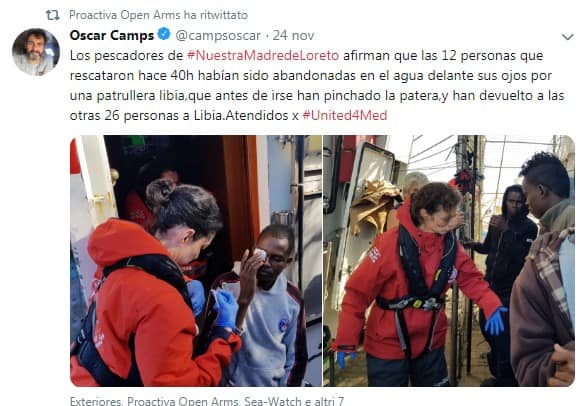The image size is (587, 406).
Task: Click tweet text 'otras 26 personas a Libia'
Action: click(146, 115)
